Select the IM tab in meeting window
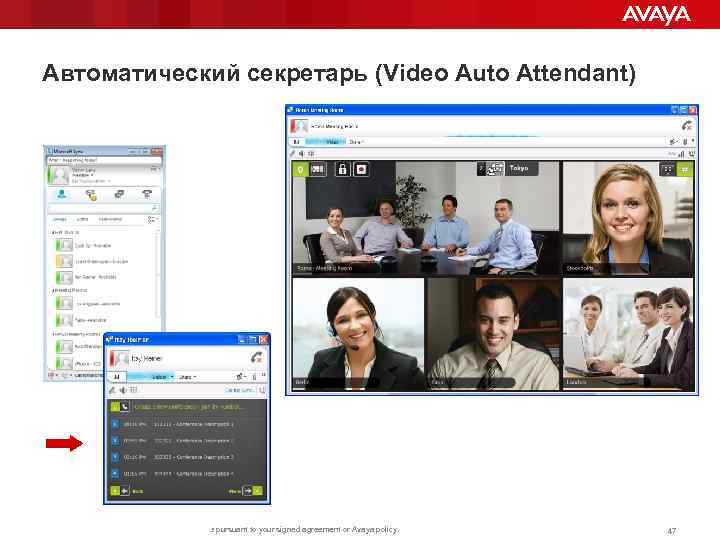Image resolution: width=720 pixels, height=540 pixels. point(296,142)
